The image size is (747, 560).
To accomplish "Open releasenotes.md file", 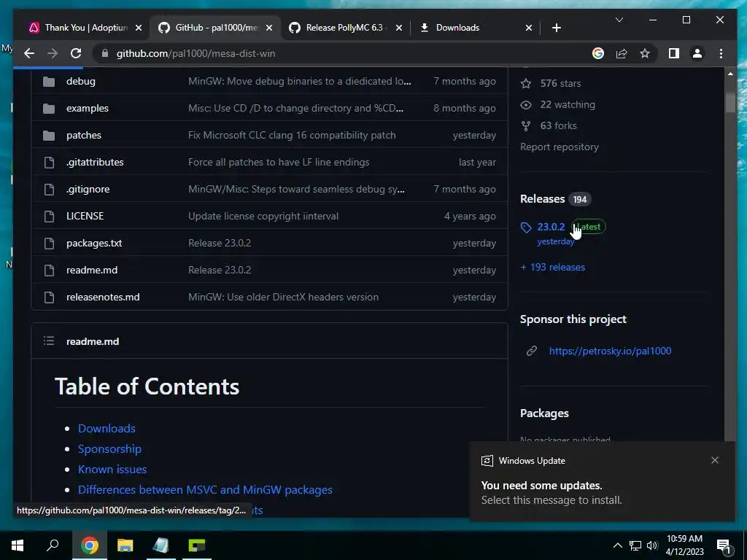I will [103, 297].
